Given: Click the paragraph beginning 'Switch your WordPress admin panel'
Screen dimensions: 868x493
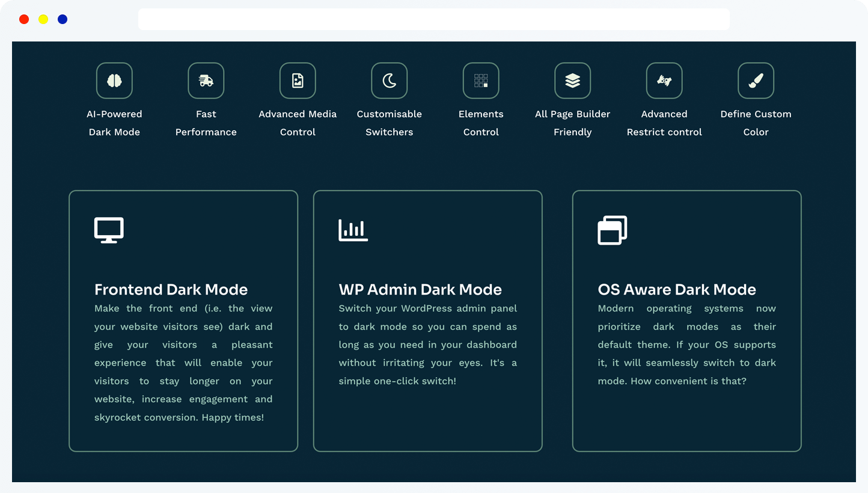Looking at the screenshot, I should point(428,344).
